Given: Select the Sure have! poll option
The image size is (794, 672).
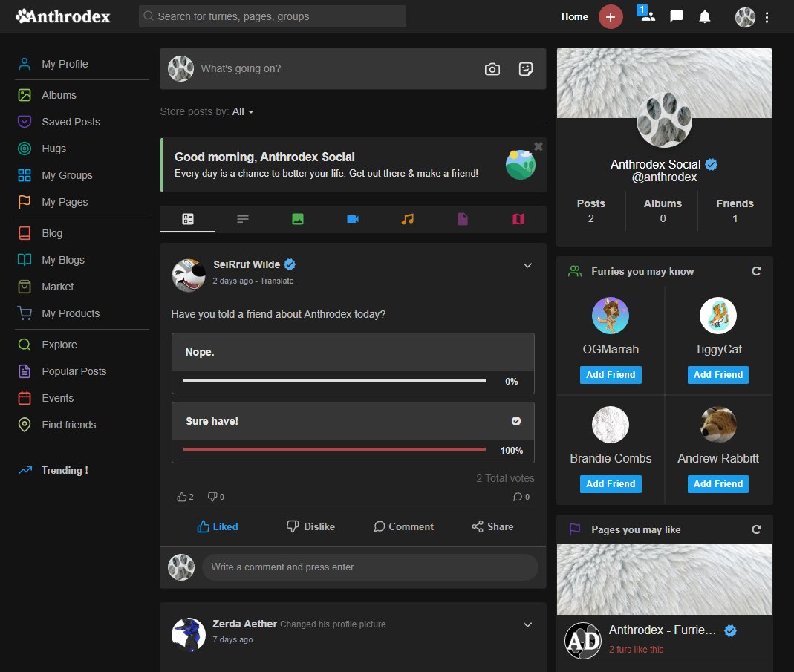Looking at the screenshot, I should point(353,421).
